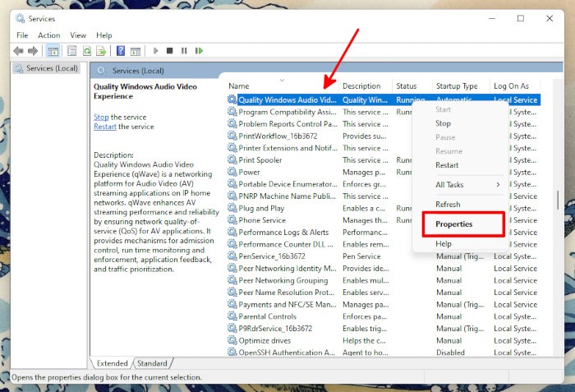Sort the list by Name column header
This screenshot has width=575, height=392.
tap(239, 86)
